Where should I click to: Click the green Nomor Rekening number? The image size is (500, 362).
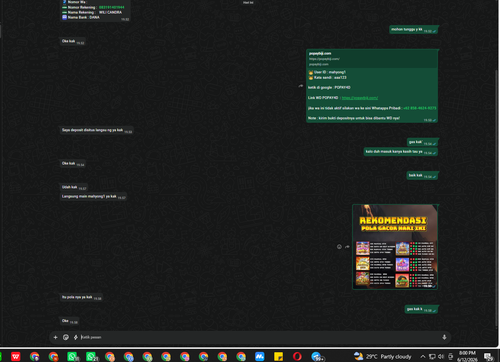112,7
